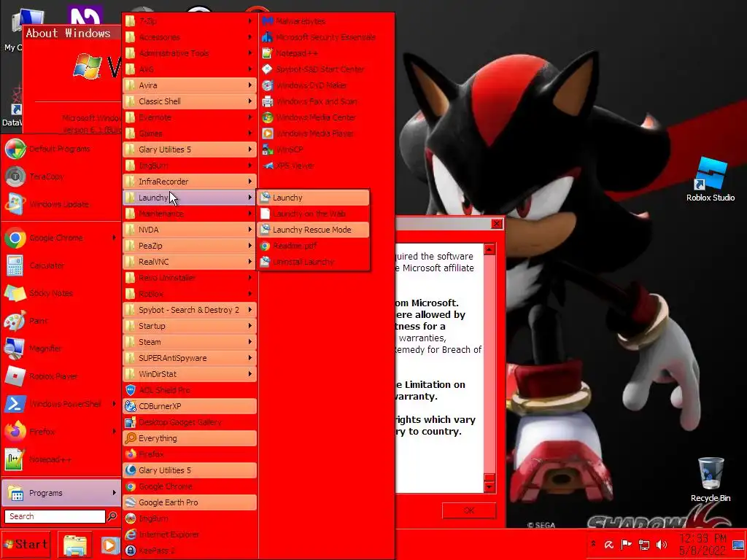The height and width of the screenshot is (560, 747).
Task: Open TeraCopy from the Start menu
Action: (61, 176)
